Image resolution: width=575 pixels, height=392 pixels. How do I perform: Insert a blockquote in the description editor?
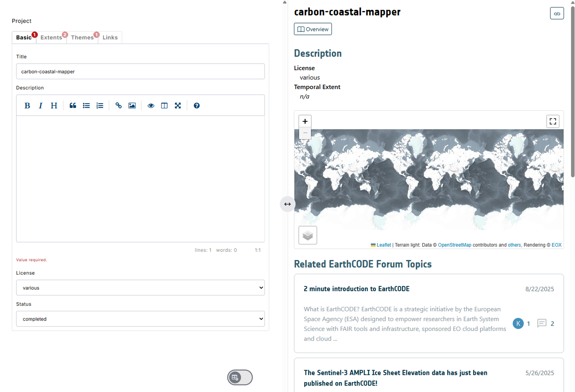pyautogui.click(x=72, y=105)
